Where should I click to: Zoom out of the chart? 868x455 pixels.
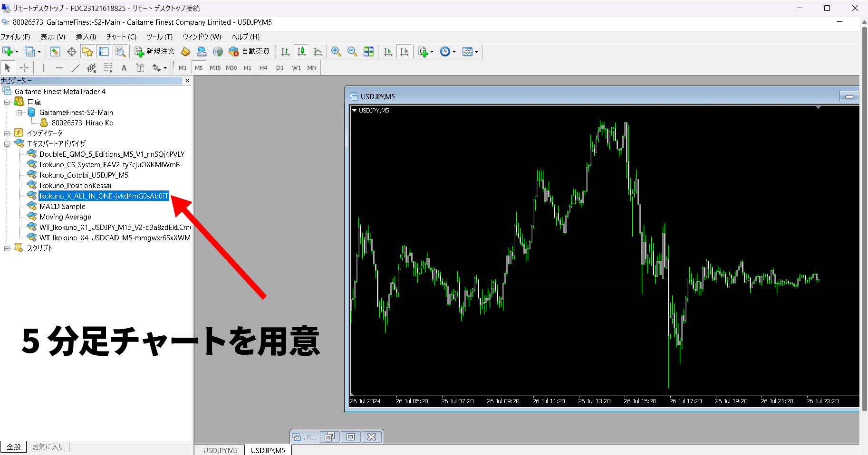coord(352,51)
